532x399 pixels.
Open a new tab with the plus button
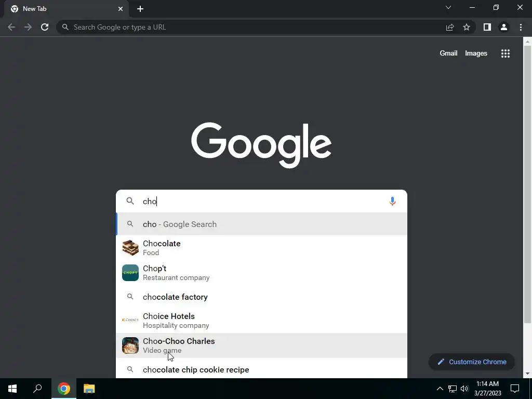coord(140,9)
